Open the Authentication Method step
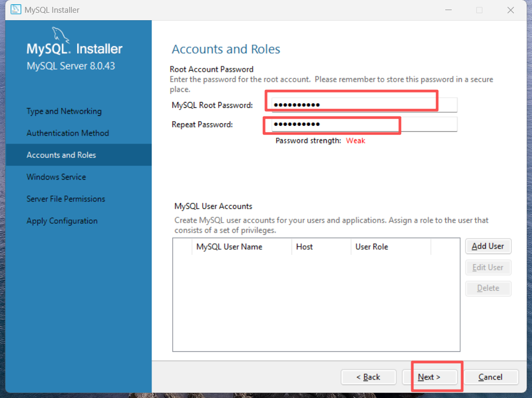The height and width of the screenshot is (398, 532). coord(68,133)
